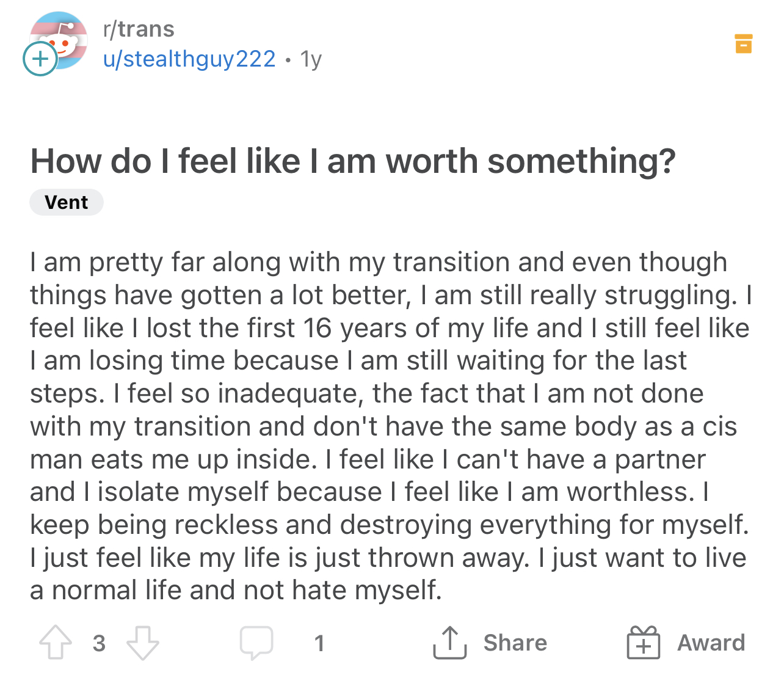Open comments via speech bubble icon
This screenshot has width=784, height=675.
click(x=256, y=643)
